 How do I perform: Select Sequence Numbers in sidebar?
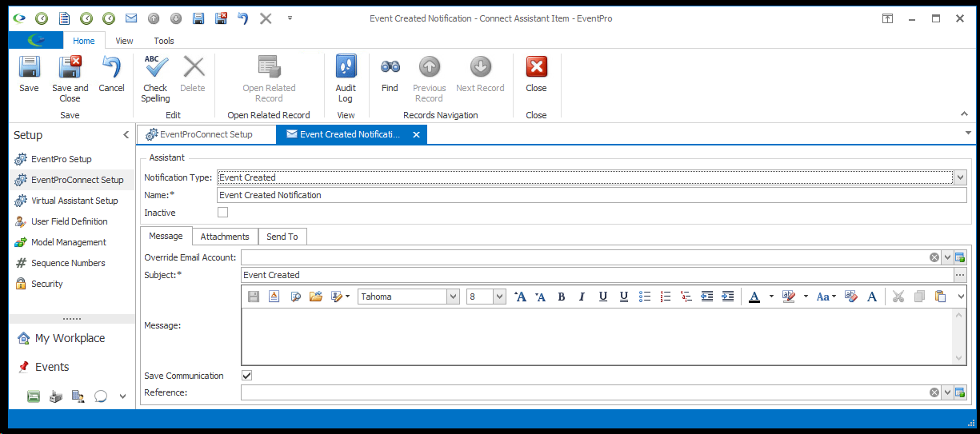pyautogui.click(x=68, y=263)
